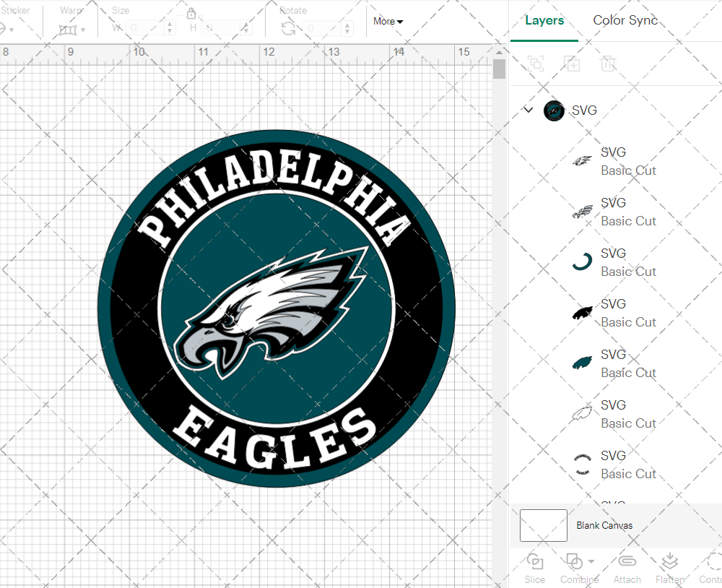
Task: Click the Contour icon
Action: coord(713,561)
